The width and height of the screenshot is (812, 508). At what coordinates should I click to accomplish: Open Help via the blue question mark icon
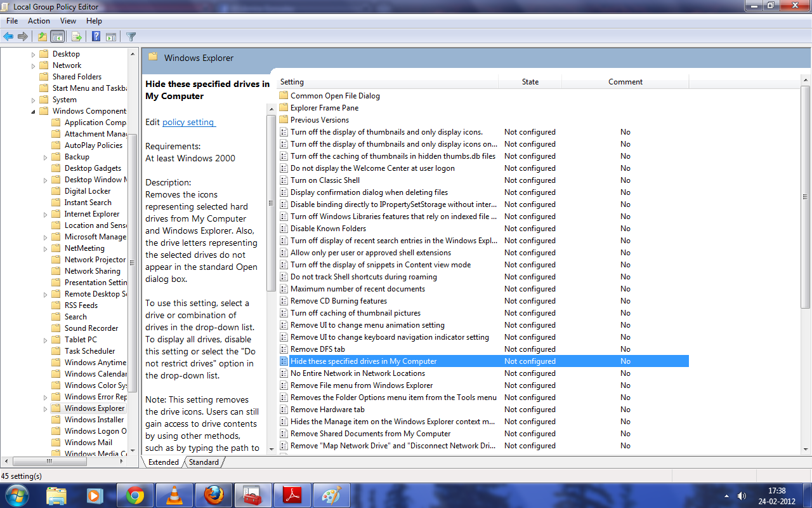tap(96, 37)
